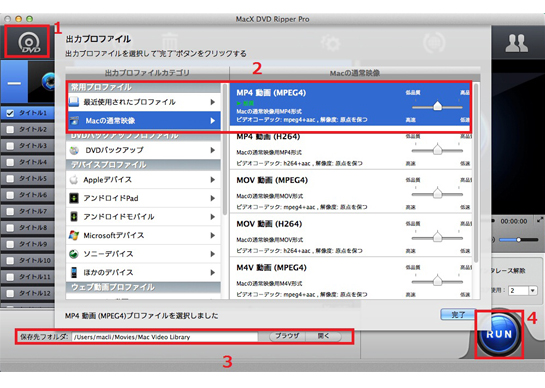Select the MOV 動画 (MPEG4) profile

point(350,192)
